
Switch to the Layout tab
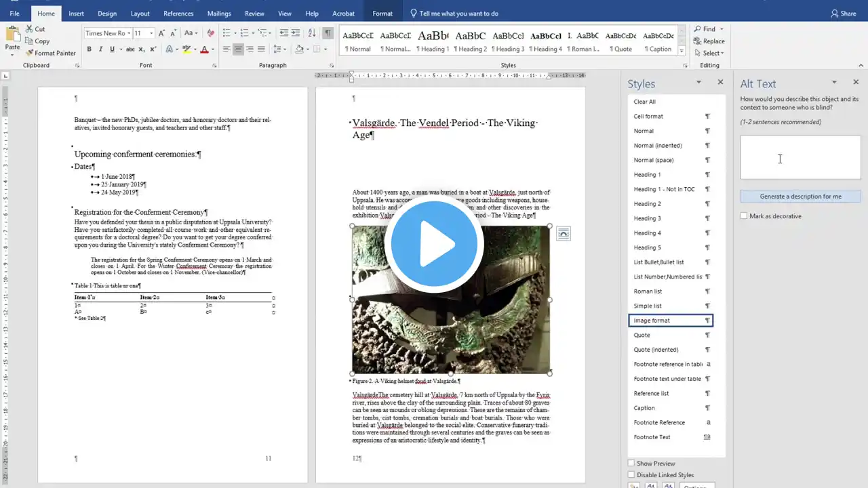[140, 14]
